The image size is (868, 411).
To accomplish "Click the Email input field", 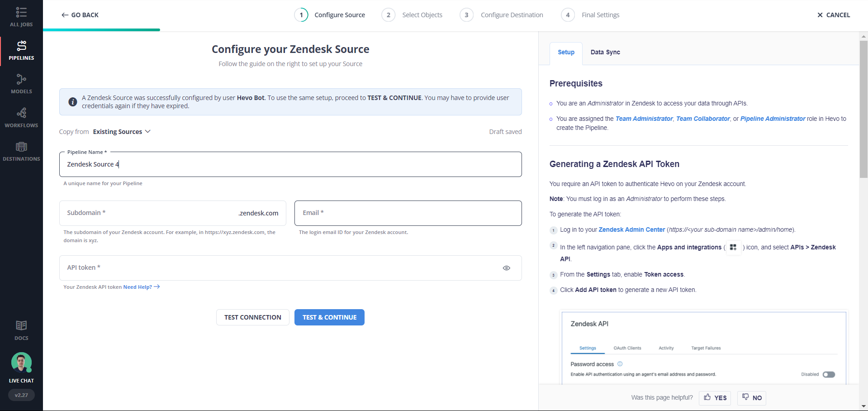I will [x=408, y=213].
